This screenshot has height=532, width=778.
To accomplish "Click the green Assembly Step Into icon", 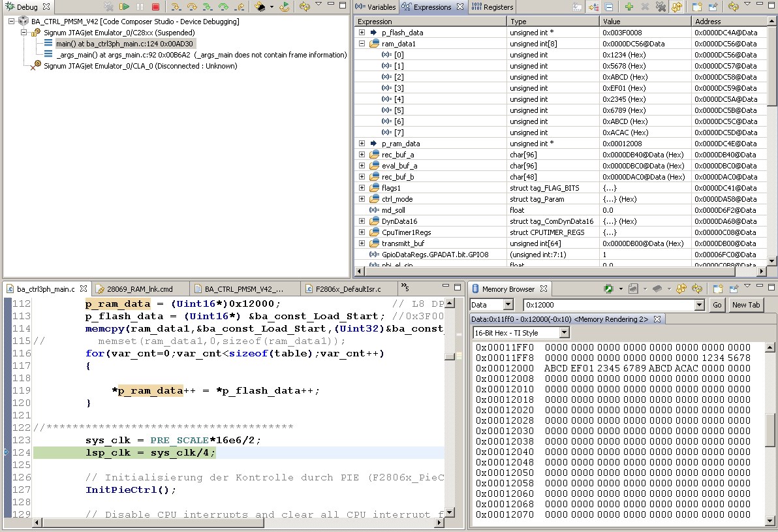I will coord(208,7).
